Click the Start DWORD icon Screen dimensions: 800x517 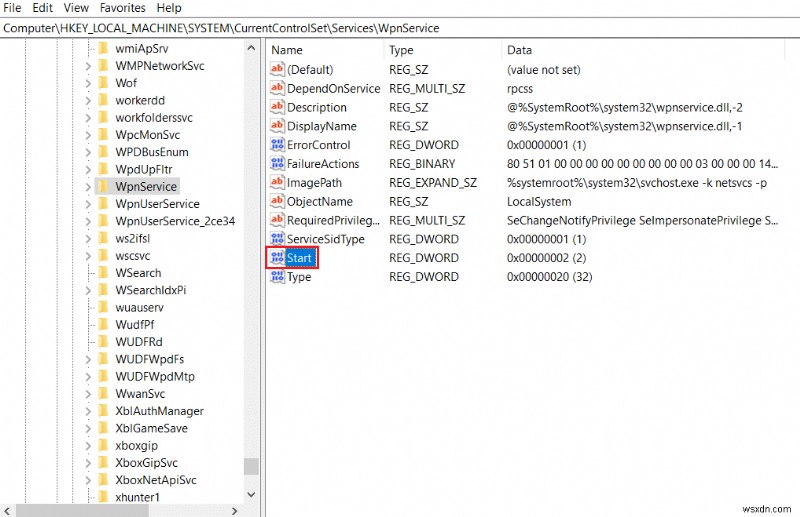point(277,257)
